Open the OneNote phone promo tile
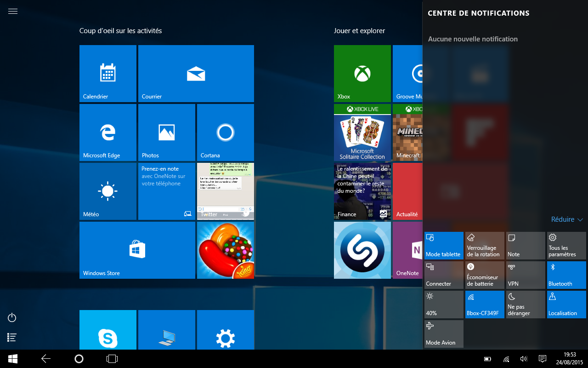 coord(167,191)
